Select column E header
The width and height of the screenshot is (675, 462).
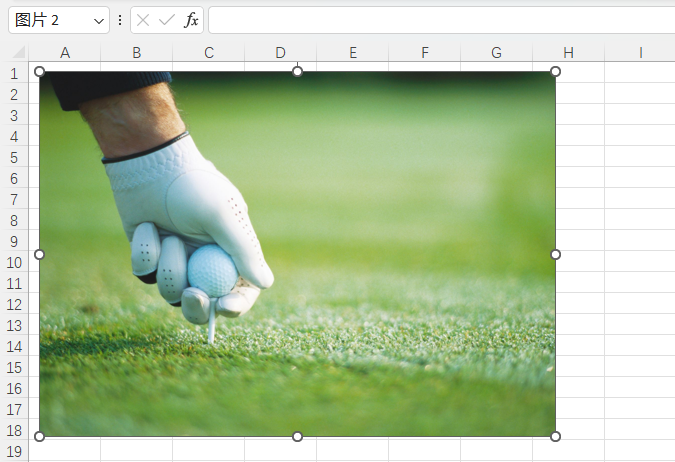(353, 53)
